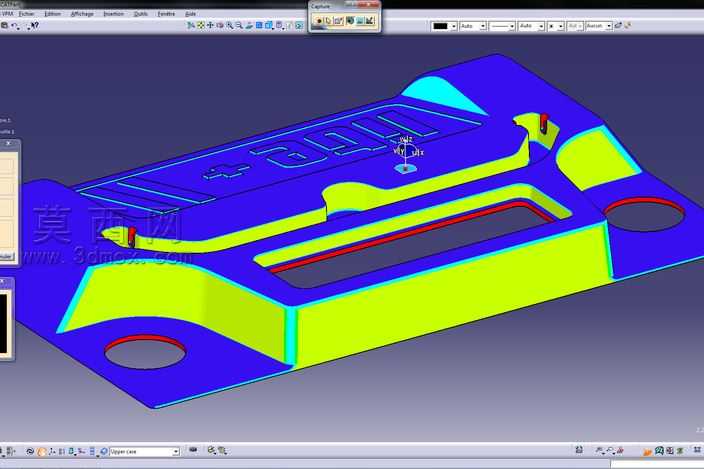
Task: Click the Painter brush icon
Action: point(619,26)
